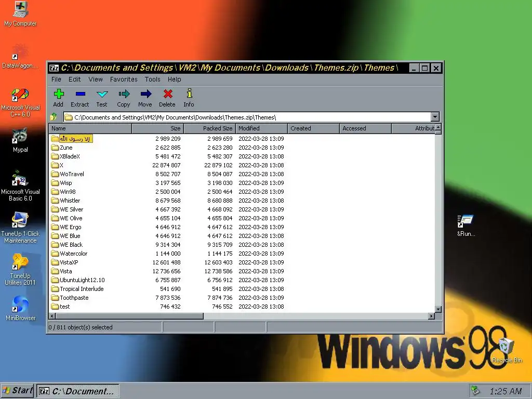This screenshot has height=399, width=532.
Task: Click the horizontal scrollbar thumb
Action: [129, 316]
